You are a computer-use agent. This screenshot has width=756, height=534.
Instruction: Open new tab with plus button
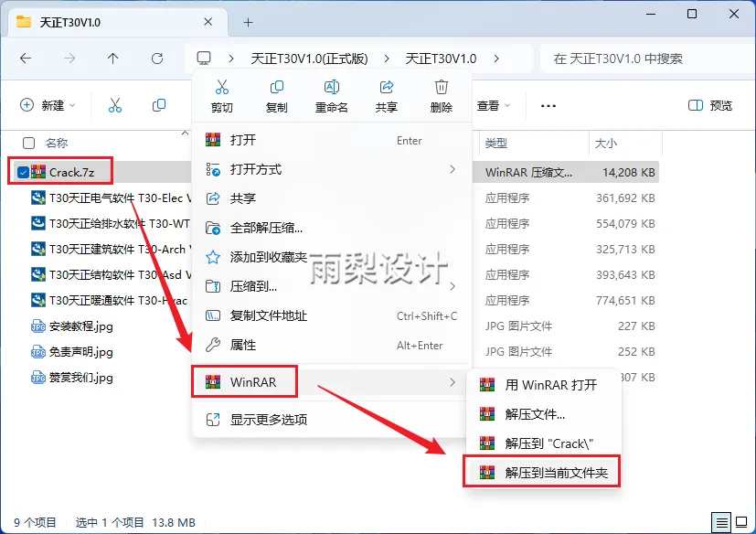pyautogui.click(x=248, y=22)
